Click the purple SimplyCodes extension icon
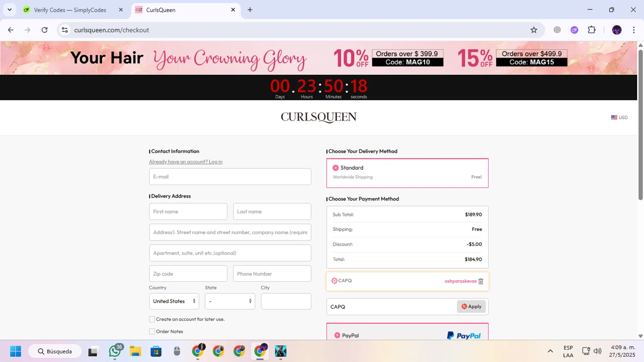Image resolution: width=644 pixels, height=362 pixels. [574, 30]
